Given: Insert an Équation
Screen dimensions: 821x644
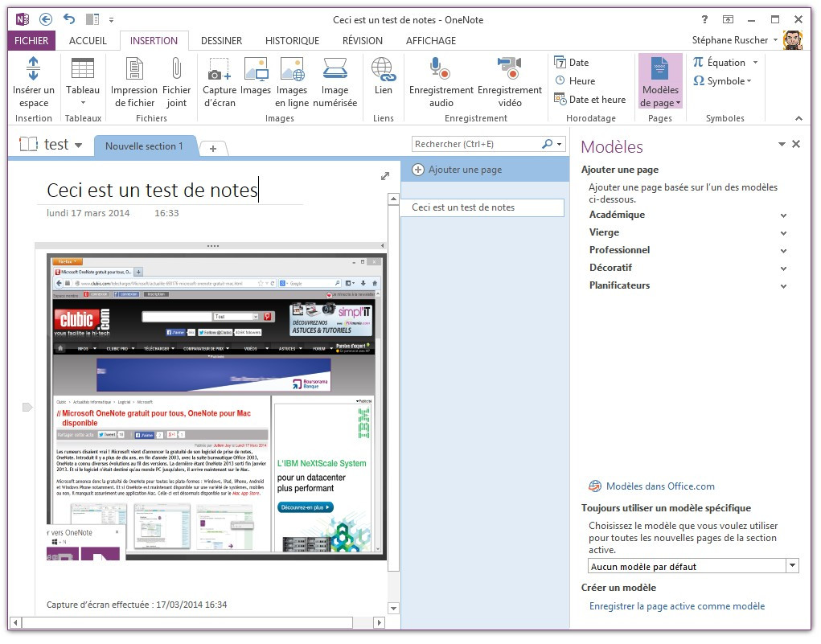Looking at the screenshot, I should pyautogui.click(x=719, y=62).
